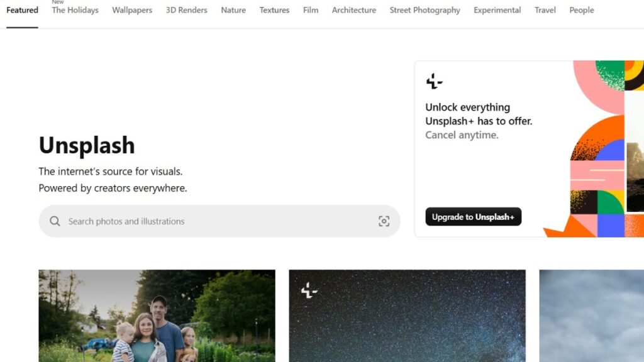Open visual search using the camera icon

click(384, 221)
